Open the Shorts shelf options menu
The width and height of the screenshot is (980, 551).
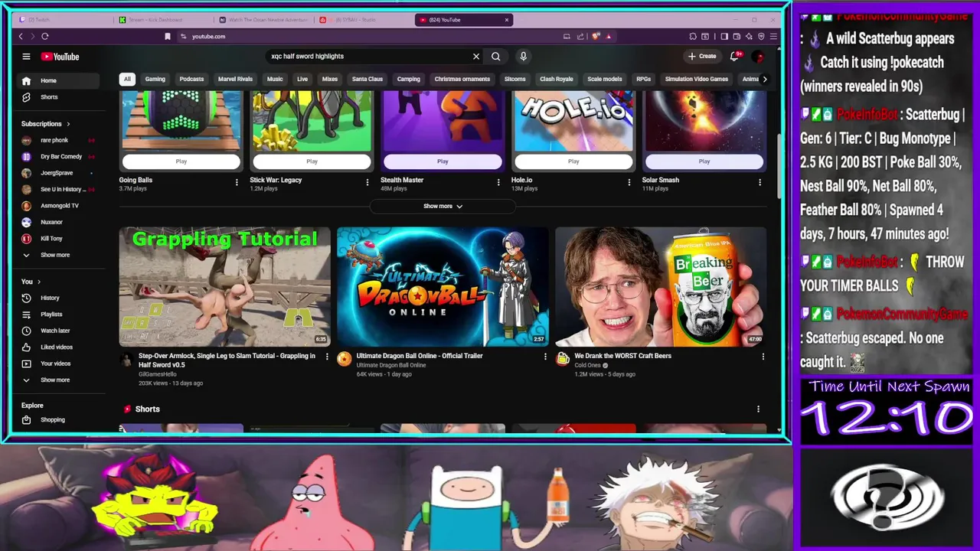click(x=759, y=409)
